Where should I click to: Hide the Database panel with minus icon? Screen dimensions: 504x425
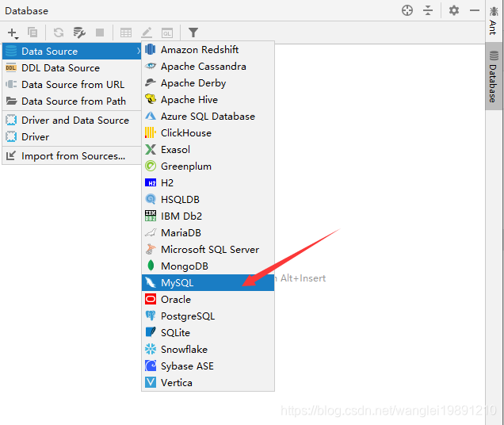coord(475,10)
